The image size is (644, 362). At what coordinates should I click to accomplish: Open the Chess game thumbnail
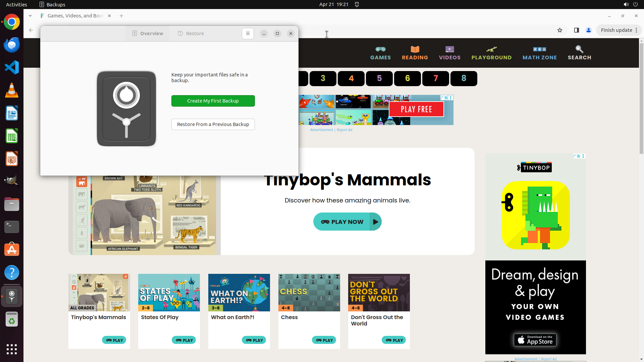coord(309,292)
